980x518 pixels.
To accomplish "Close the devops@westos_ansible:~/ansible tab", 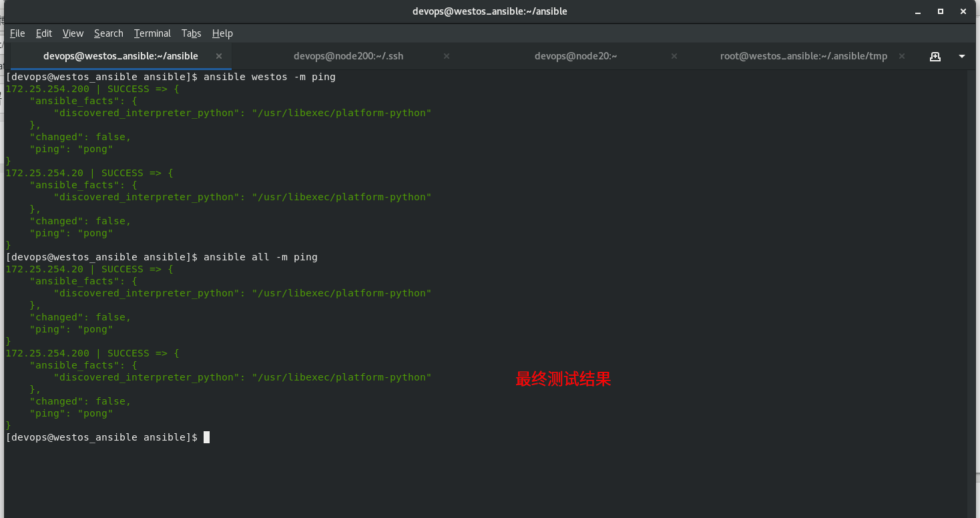I will click(219, 56).
